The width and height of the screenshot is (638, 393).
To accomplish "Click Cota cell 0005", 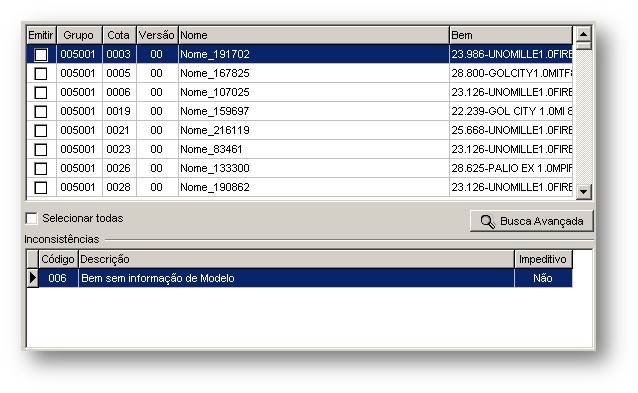I will tap(119, 73).
